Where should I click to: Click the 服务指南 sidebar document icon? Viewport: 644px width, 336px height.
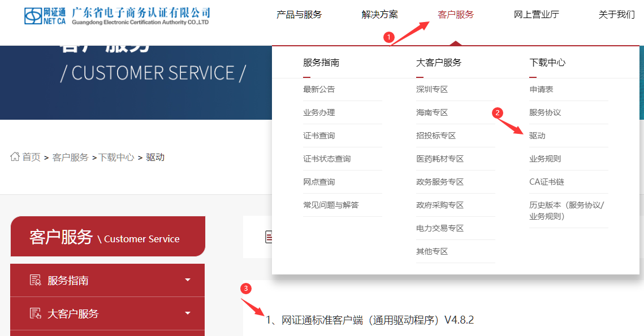tap(35, 280)
